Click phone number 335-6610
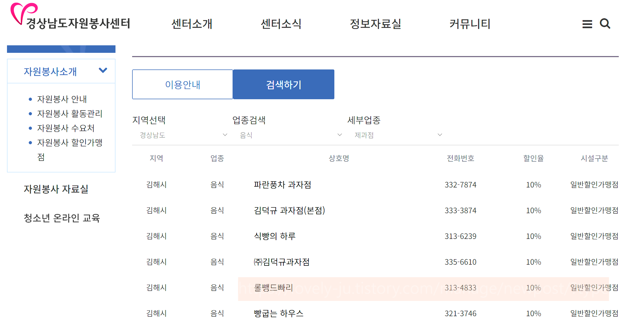This screenshot has height=332, width=644. pyautogui.click(x=460, y=262)
